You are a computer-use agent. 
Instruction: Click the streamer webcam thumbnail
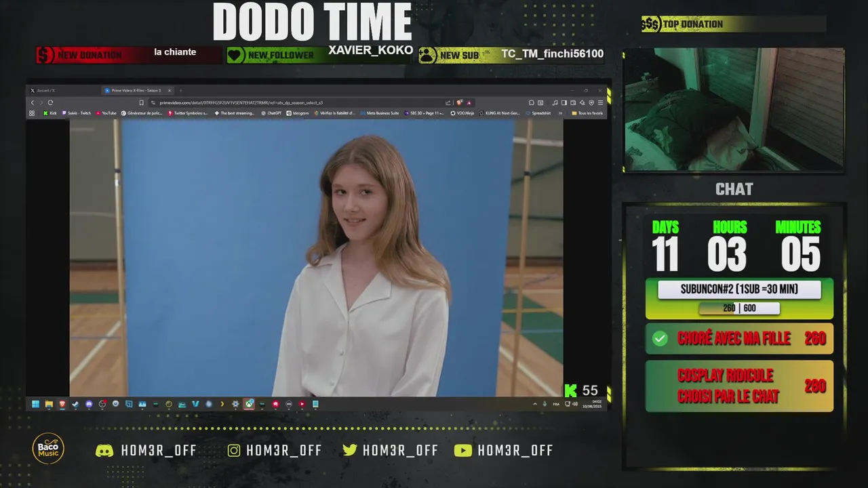coord(734,109)
